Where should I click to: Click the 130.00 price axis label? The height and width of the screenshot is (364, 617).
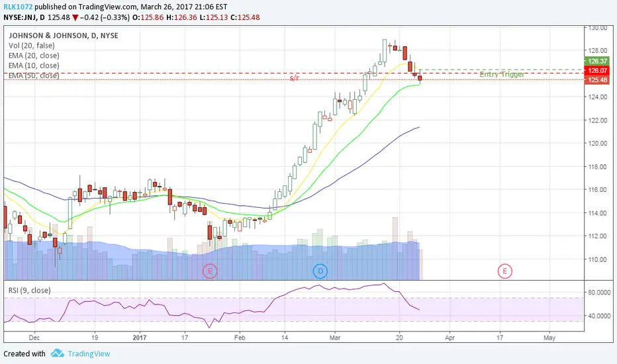pos(598,28)
